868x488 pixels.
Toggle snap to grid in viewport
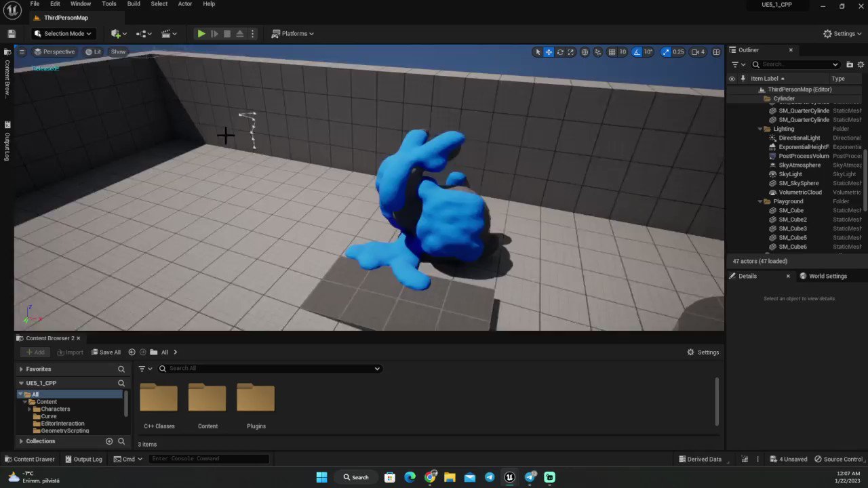click(612, 52)
